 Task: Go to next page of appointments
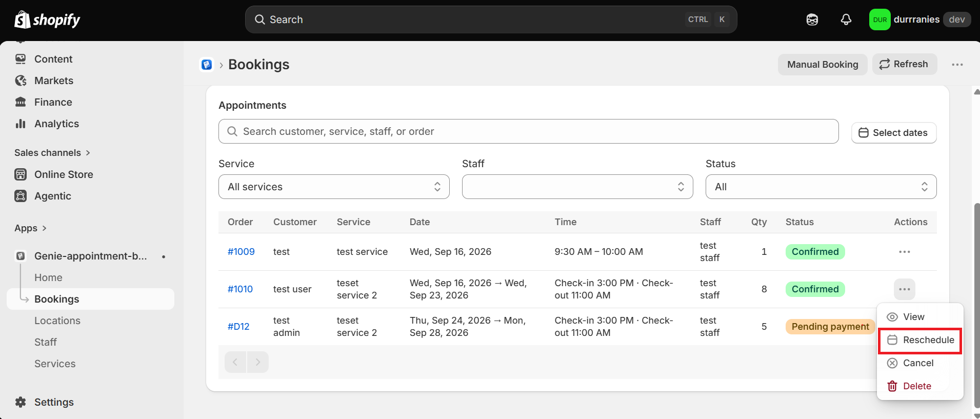click(258, 362)
